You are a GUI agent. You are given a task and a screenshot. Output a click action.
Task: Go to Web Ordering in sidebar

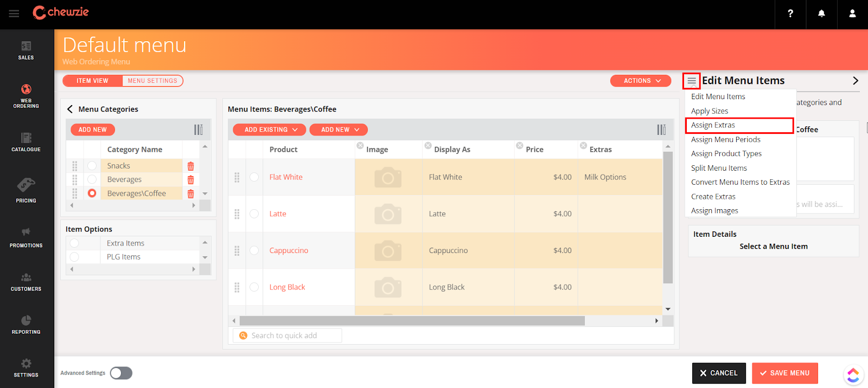26,96
